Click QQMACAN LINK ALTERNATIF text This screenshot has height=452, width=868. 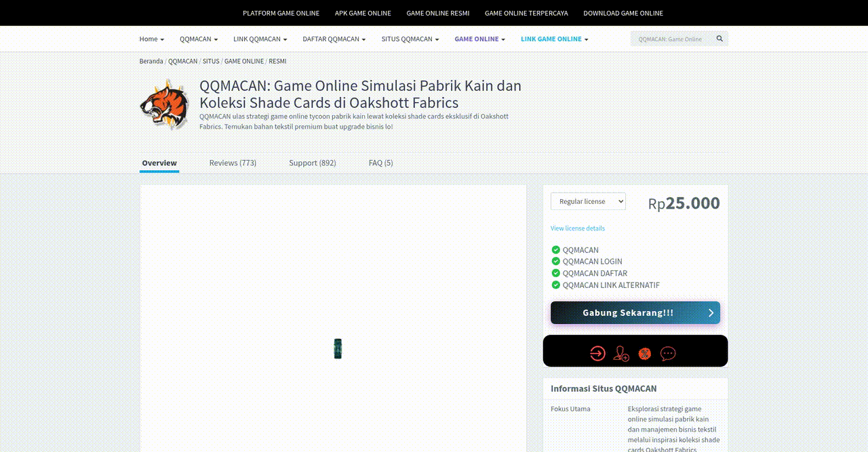611,285
